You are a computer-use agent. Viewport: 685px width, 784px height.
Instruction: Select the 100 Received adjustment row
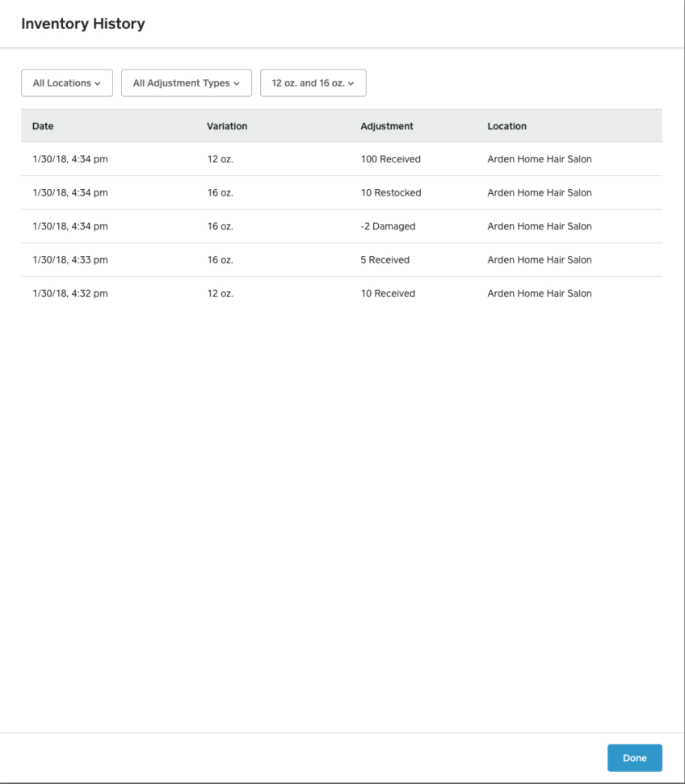click(x=392, y=158)
